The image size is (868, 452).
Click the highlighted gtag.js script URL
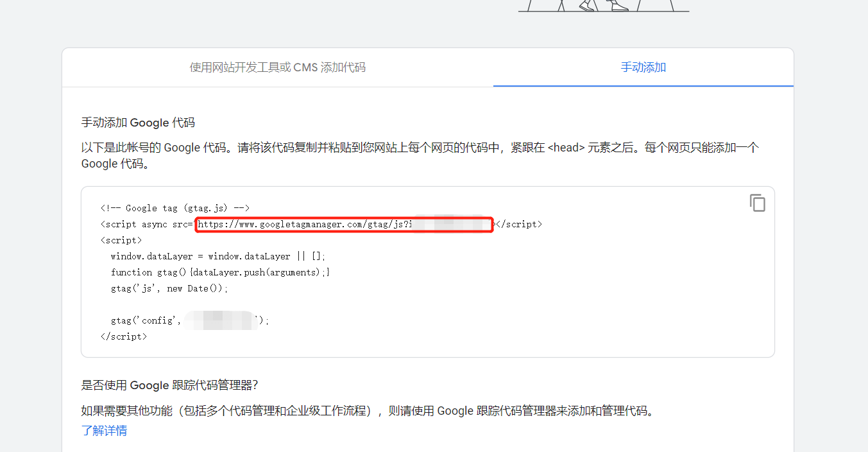pos(345,224)
